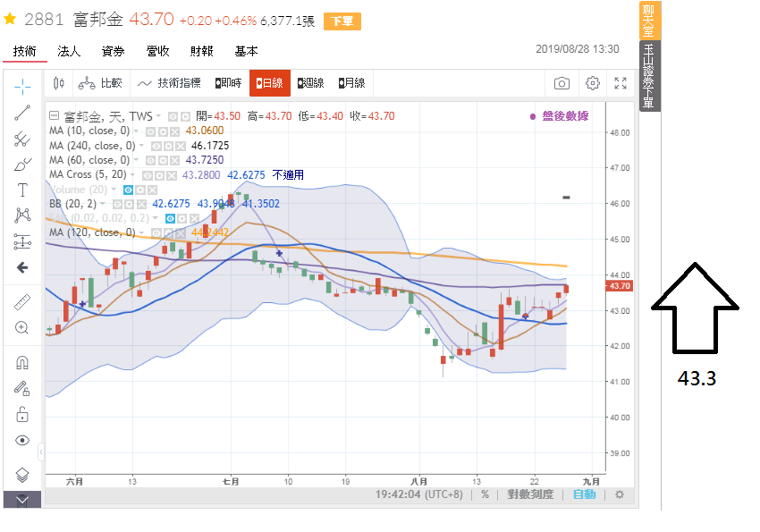Select the trend line drawing tool
This screenshot has width=760, height=532.
pyautogui.click(x=22, y=112)
